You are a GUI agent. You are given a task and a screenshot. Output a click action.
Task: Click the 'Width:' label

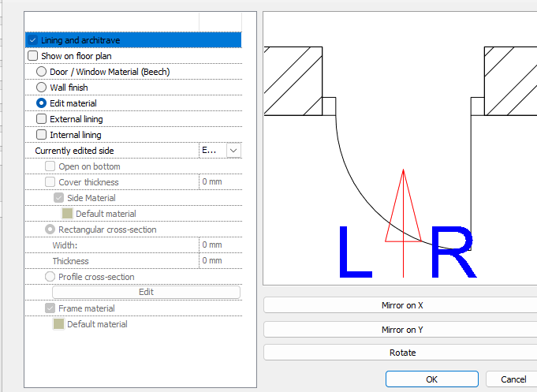click(65, 245)
